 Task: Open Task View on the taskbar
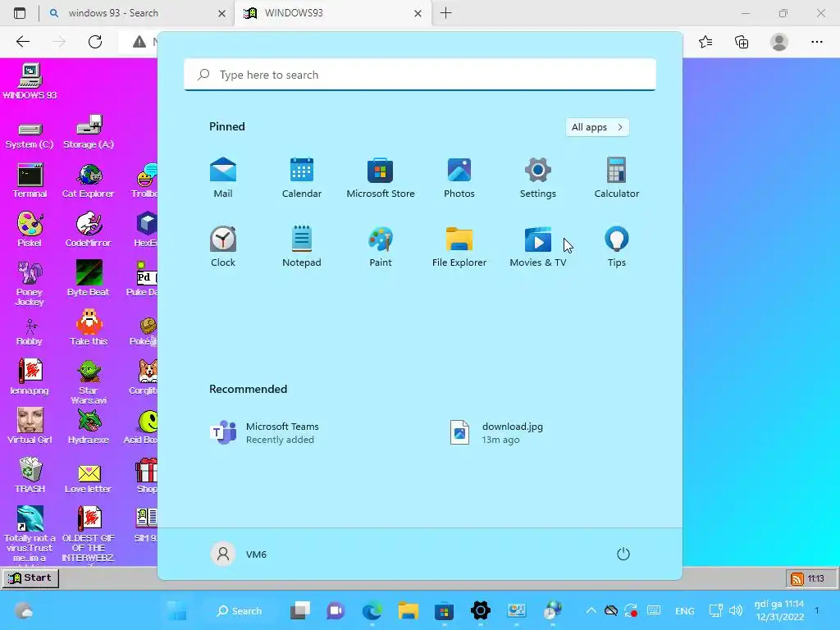click(x=300, y=610)
